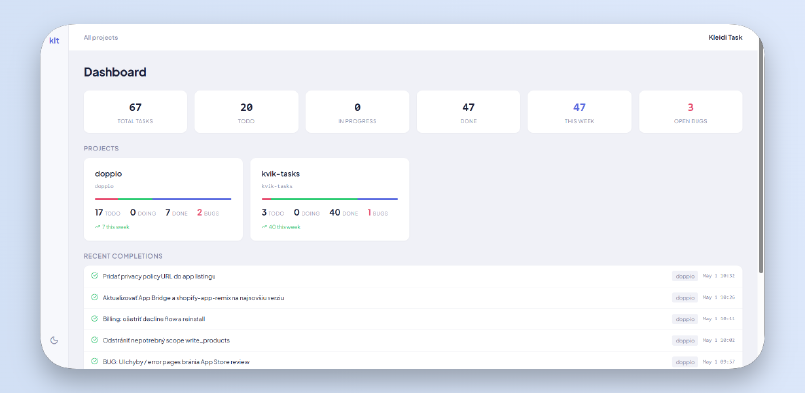
Task: Select the This Week stat card showing 47
Action: [580, 112]
